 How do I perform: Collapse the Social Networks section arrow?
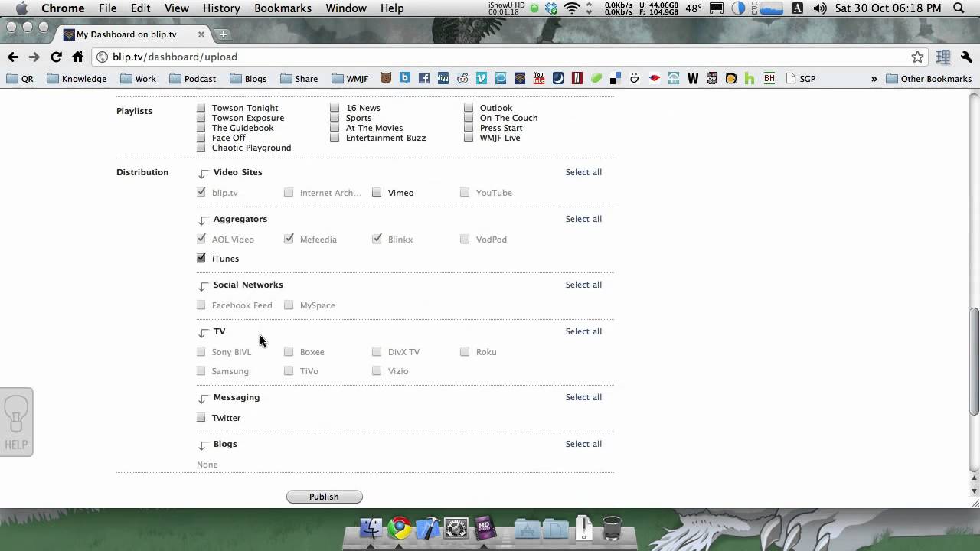(203, 286)
